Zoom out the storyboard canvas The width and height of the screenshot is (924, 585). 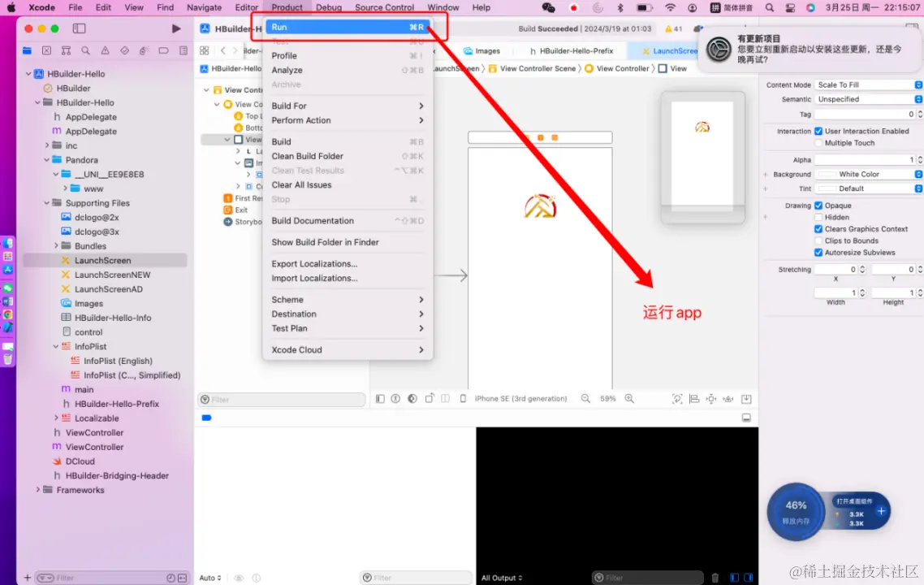click(585, 399)
